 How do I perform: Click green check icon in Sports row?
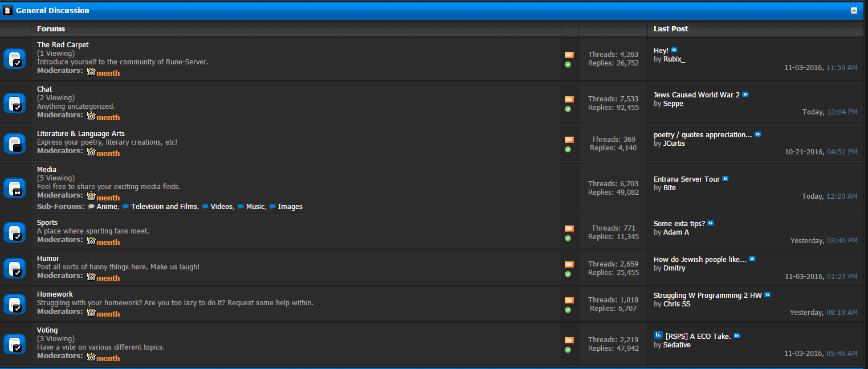(x=568, y=238)
